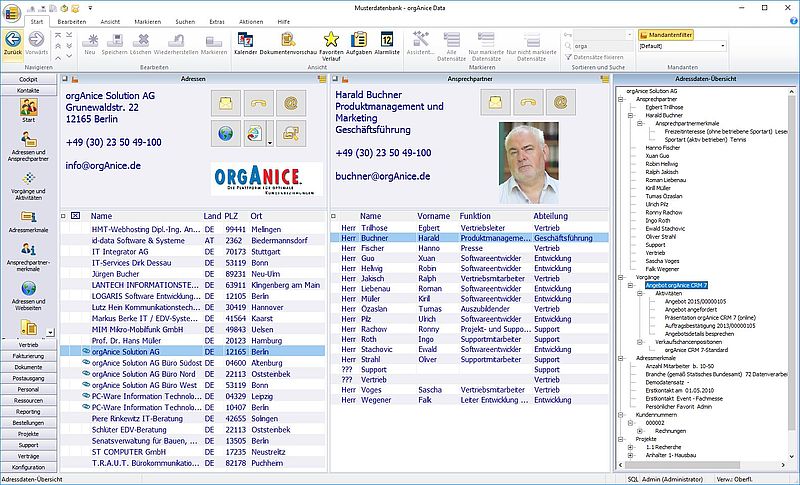The image size is (800, 485).
Task: Click the Vertrieb sidebar button
Action: (29, 345)
